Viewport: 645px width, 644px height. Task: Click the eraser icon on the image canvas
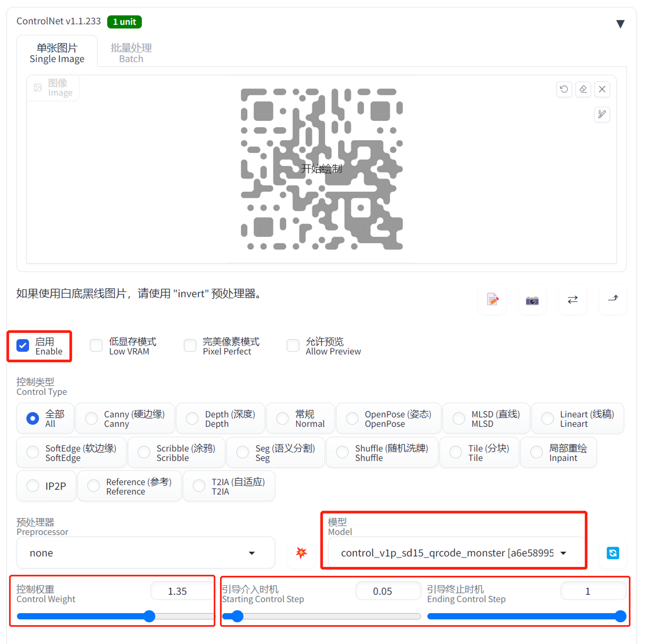[583, 89]
